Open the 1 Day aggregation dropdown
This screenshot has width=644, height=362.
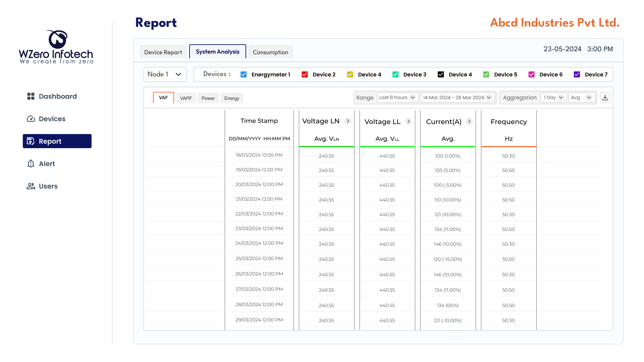[553, 98]
